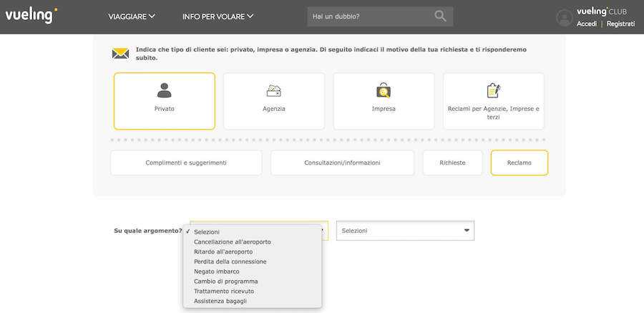The height and width of the screenshot is (313, 644).
Task: Choose Consultazioni/informazioni option
Action: tap(342, 163)
